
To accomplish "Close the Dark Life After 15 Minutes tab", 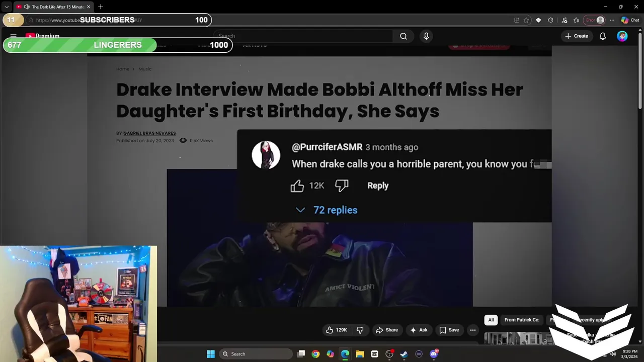I will [x=89, y=7].
